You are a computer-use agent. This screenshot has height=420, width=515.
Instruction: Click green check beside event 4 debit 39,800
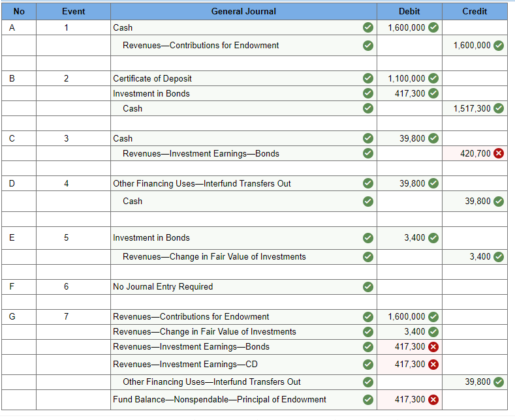[x=433, y=183]
